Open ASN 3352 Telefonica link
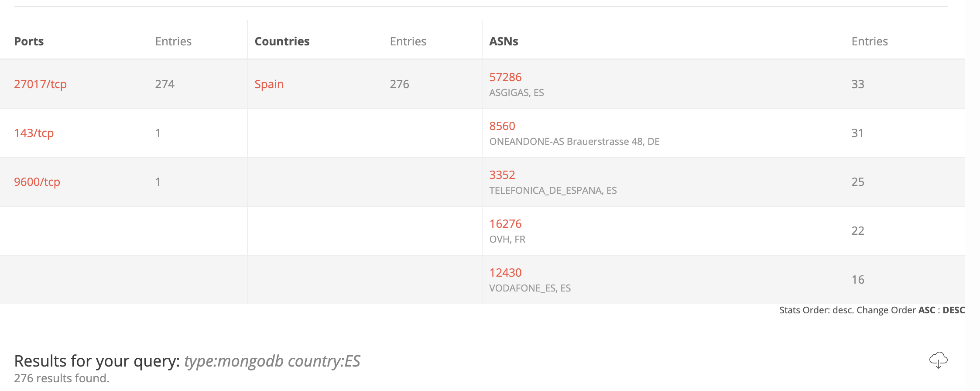Image resolution: width=980 pixels, height=391 pixels. (502, 175)
